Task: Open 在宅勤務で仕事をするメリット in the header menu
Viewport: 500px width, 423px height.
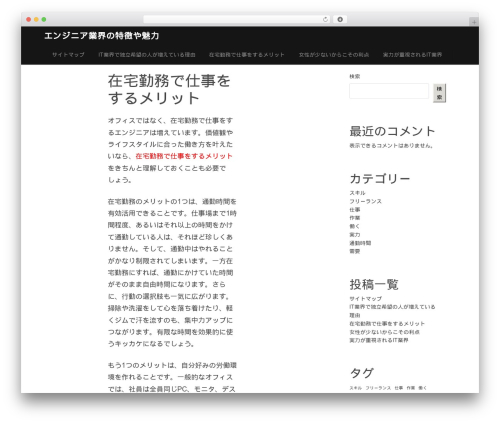Action: 247,55
